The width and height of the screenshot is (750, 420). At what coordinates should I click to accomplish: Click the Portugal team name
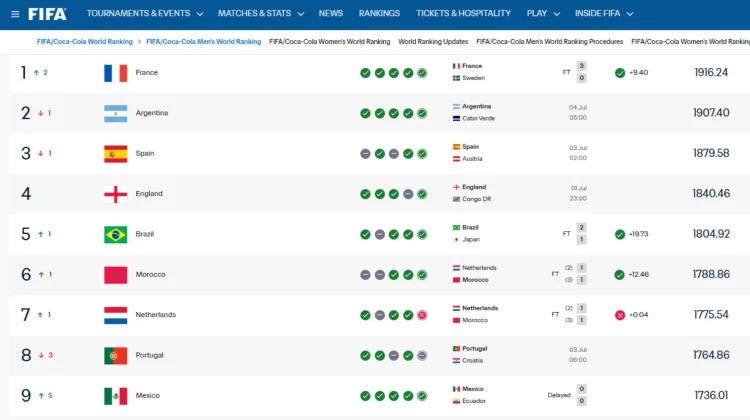click(x=149, y=355)
